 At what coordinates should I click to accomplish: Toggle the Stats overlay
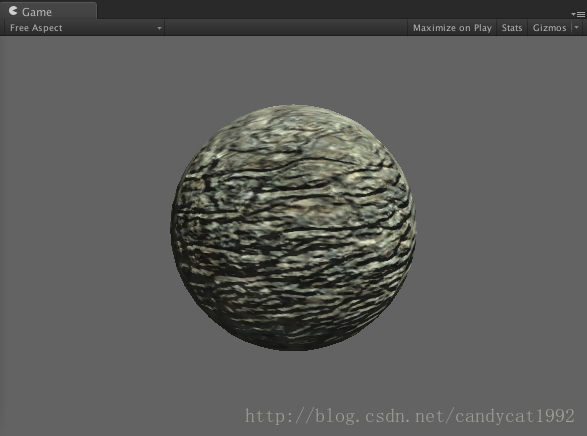click(x=512, y=28)
